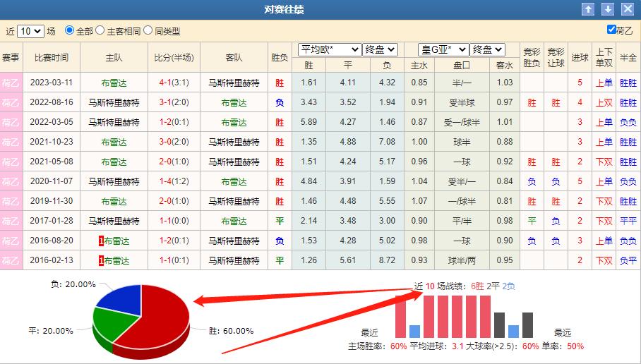Viewport: 641px width, 364px height.
Task: Open 马斯特里赫特 home team in 2022-03-05 row
Action: [114, 122]
